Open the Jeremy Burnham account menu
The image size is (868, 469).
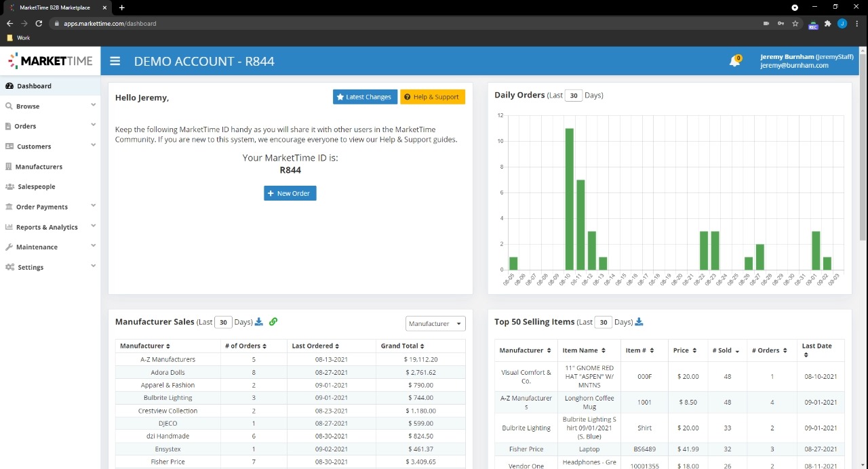pyautogui.click(x=806, y=61)
